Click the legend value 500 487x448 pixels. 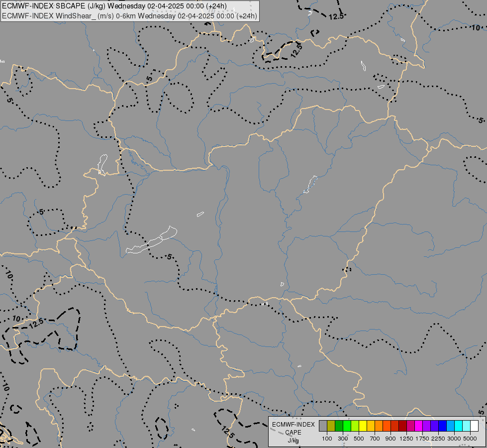point(359,439)
